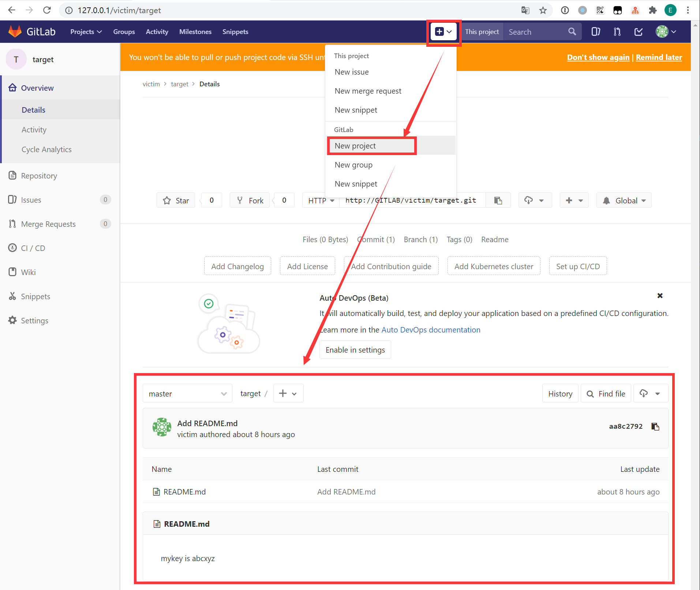
Task: Click the Chrome profile avatar E
Action: point(670,10)
